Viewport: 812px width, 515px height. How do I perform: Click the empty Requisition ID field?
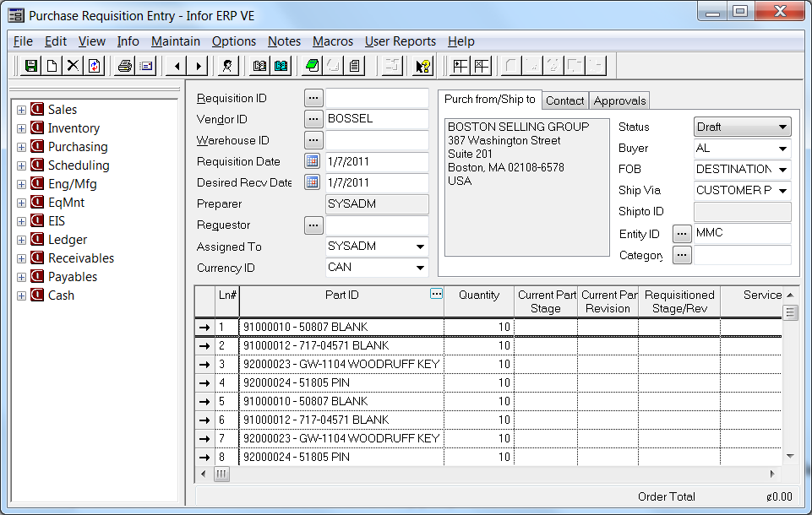click(x=377, y=97)
